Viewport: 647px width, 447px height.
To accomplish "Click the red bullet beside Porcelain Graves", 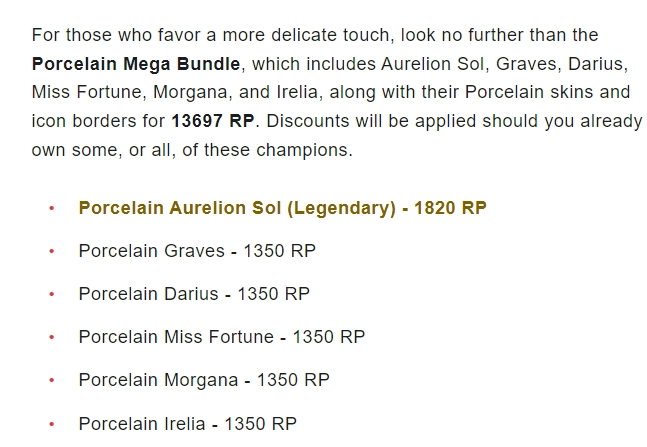I will coord(51,252).
